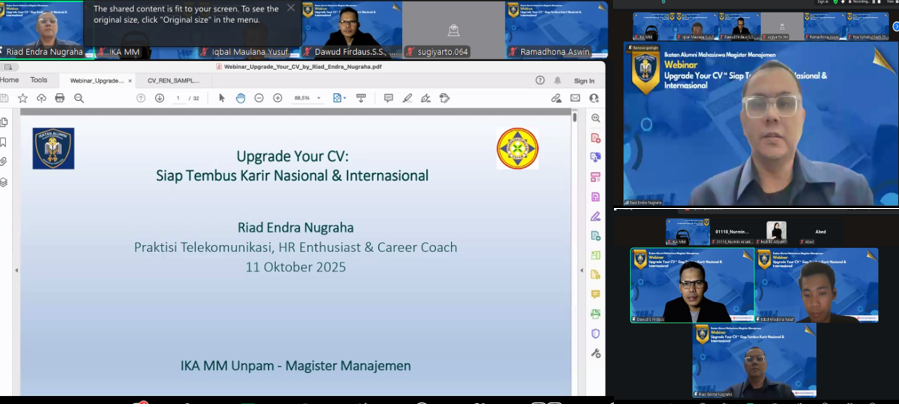Choose the arrow selection tool

click(x=222, y=98)
